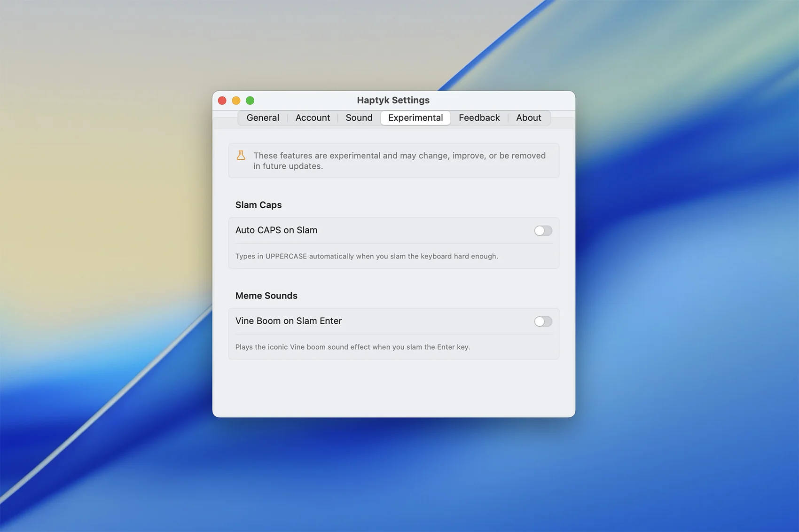Zoom window with the green button
This screenshot has height=532, width=799.
click(250, 101)
